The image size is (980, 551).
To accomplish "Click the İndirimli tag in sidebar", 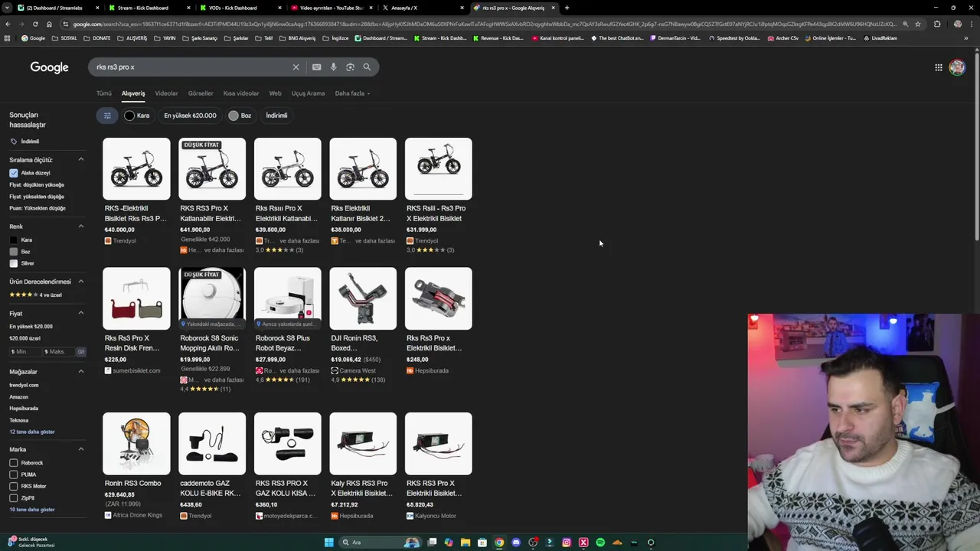I will click(x=24, y=142).
